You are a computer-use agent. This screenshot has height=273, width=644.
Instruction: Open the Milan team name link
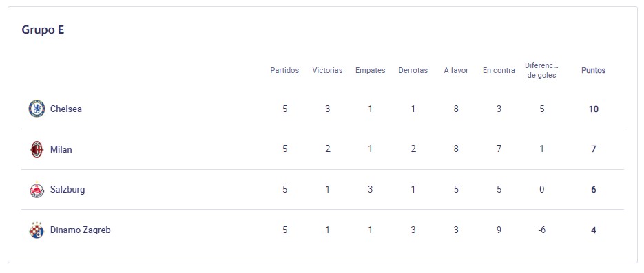(x=61, y=150)
